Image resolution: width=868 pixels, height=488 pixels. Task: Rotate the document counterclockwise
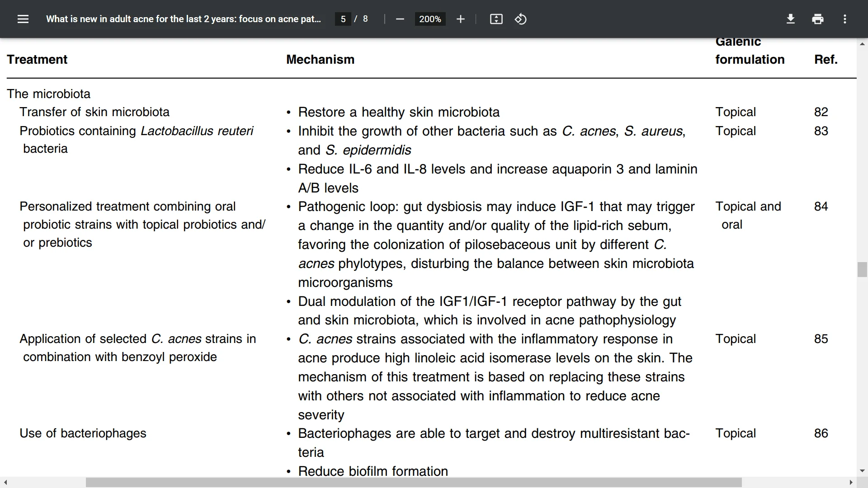[520, 19]
